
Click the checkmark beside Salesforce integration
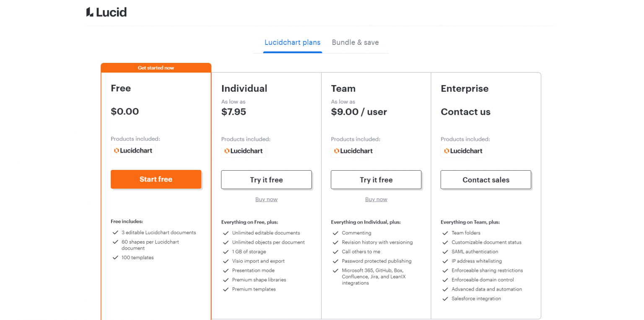(445, 298)
